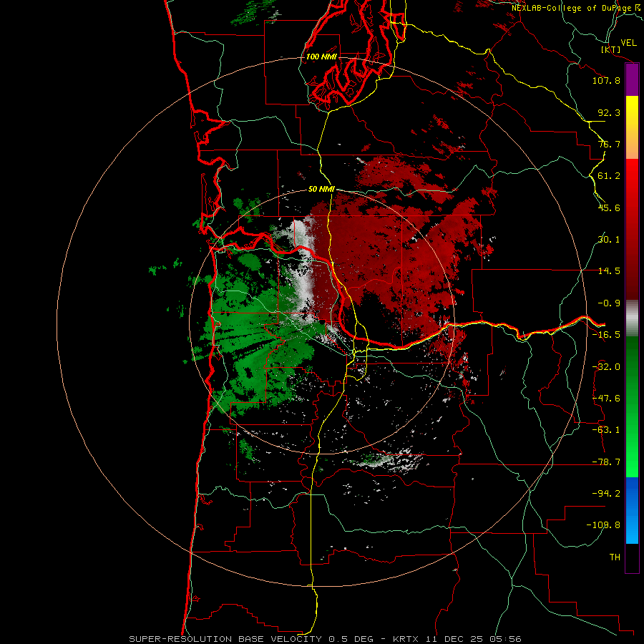Click the 14.5 legend value
Viewport: 644px width, 644px height.
(609, 271)
